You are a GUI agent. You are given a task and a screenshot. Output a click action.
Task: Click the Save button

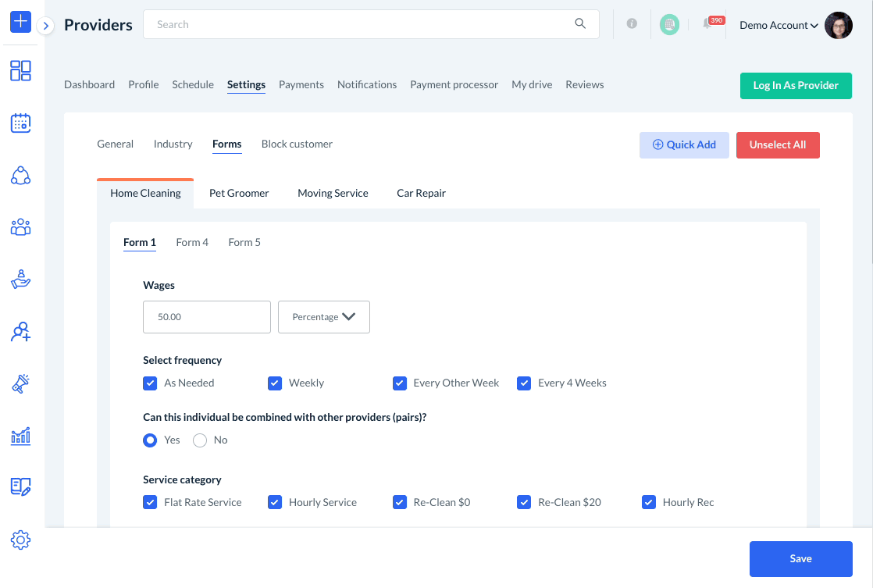(800, 559)
